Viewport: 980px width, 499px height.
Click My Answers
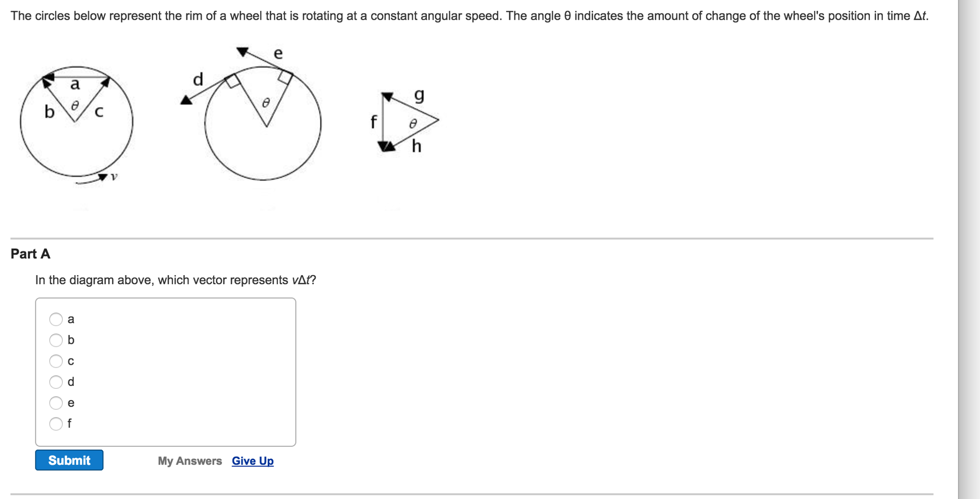(x=190, y=461)
